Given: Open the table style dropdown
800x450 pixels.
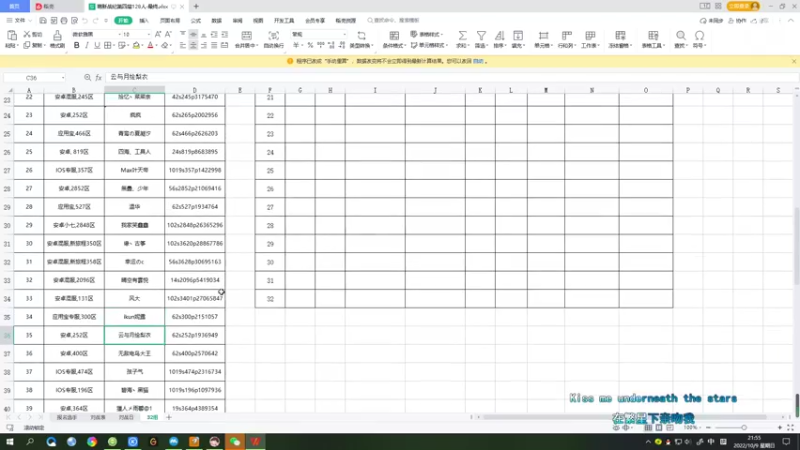Looking at the screenshot, I should [427, 34].
